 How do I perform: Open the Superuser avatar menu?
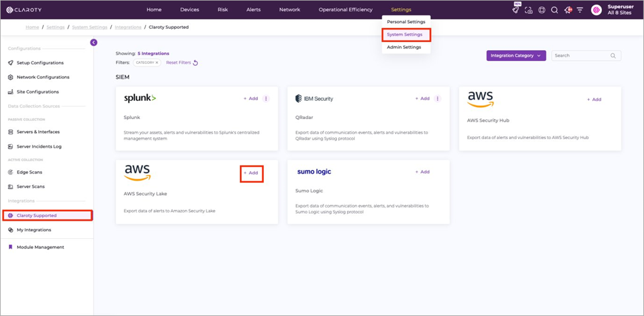[x=596, y=10]
